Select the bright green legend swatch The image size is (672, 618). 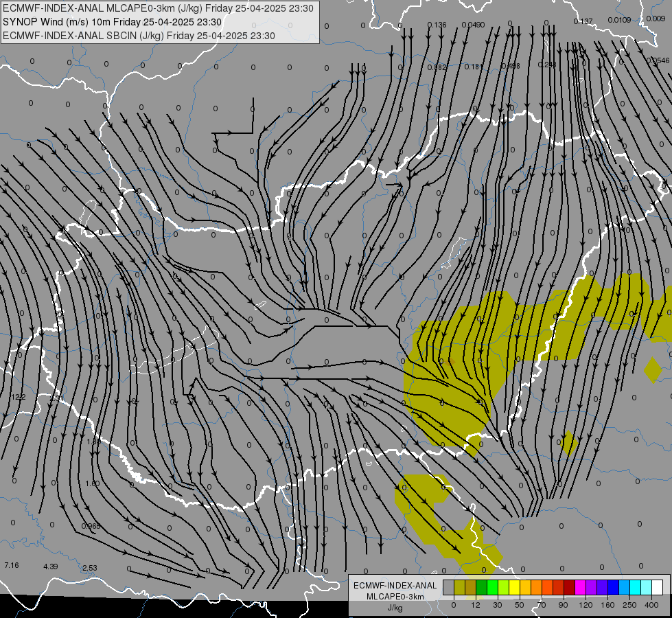coord(493,587)
